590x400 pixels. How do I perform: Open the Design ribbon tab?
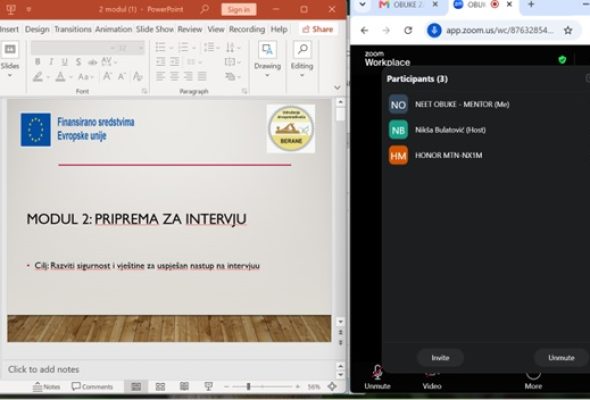click(37, 29)
